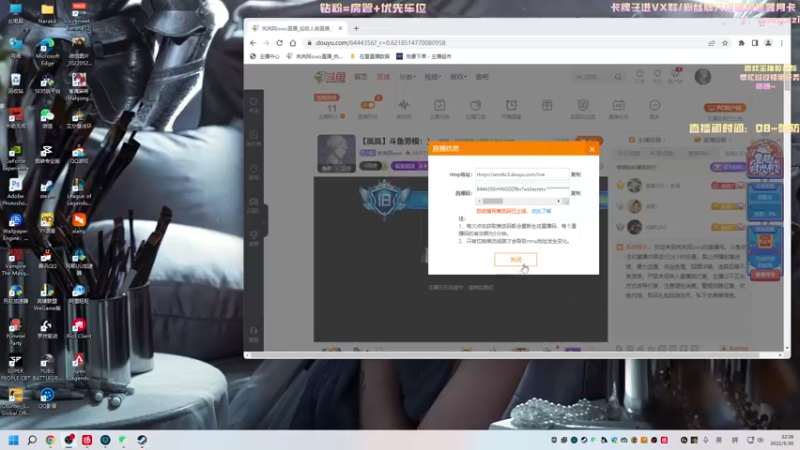This screenshot has width=800, height=450.
Task: Open Steam icon in the taskbar
Action: pyautogui.click(x=142, y=440)
